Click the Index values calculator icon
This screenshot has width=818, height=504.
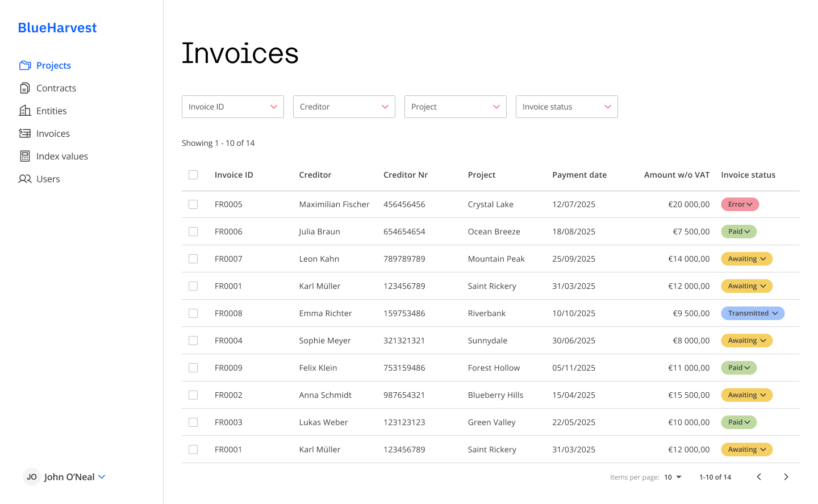pyautogui.click(x=25, y=156)
